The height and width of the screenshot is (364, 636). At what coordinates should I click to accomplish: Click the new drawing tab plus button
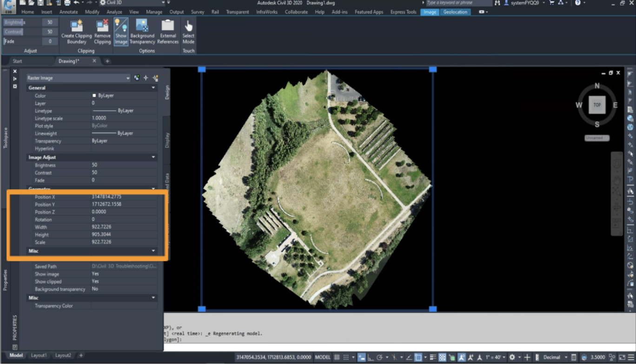coord(107,61)
